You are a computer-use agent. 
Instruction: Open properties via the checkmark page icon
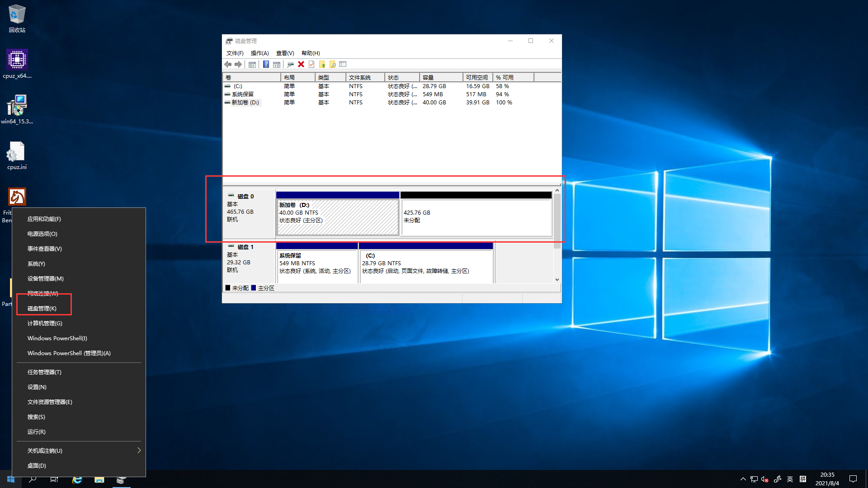pos(311,65)
